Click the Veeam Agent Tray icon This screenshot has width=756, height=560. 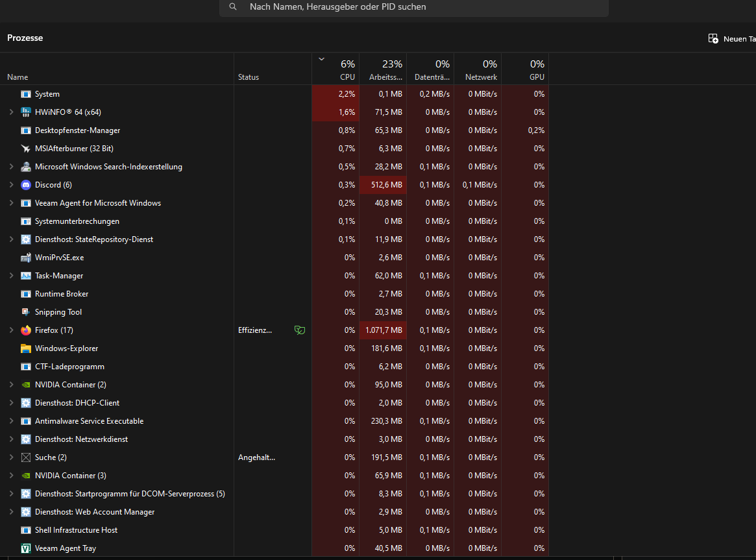pyautogui.click(x=26, y=548)
